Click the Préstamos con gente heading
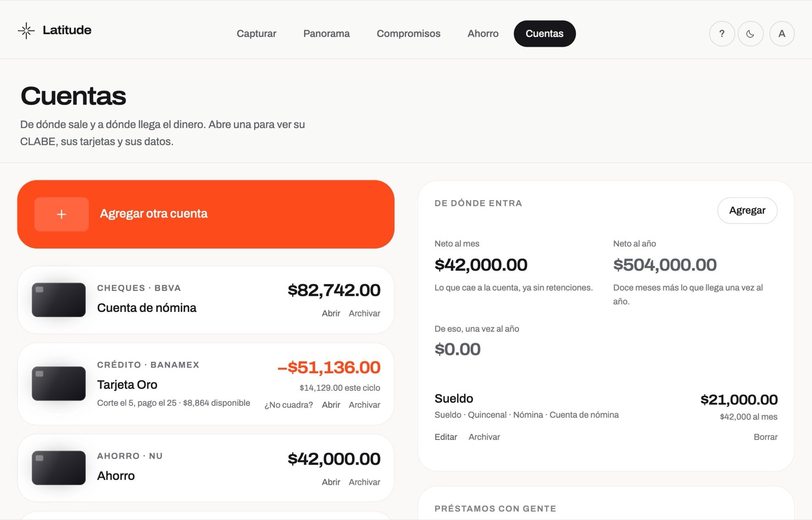812x520 pixels. pos(495,508)
